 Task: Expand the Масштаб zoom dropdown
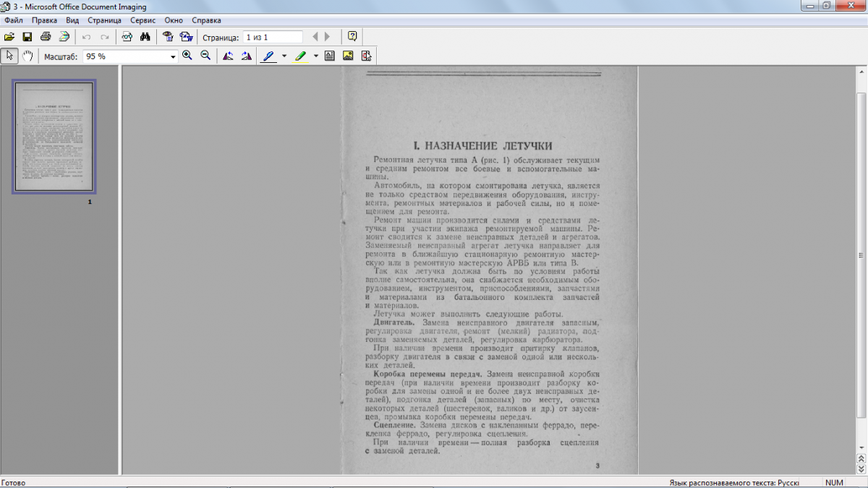[x=173, y=56]
